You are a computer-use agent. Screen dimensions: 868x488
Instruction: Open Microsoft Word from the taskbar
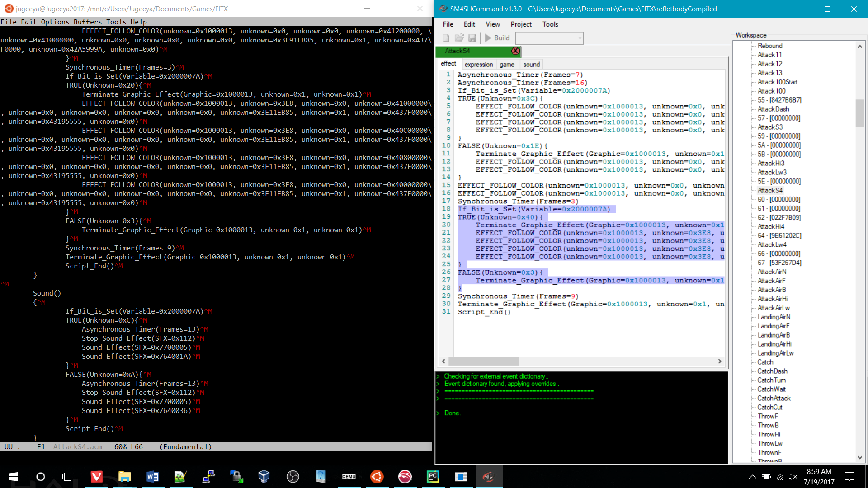pyautogui.click(x=152, y=477)
